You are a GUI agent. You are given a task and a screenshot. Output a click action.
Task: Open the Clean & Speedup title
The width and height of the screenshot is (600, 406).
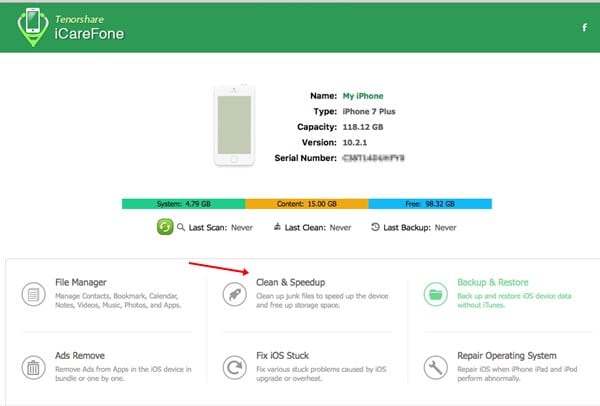point(291,282)
